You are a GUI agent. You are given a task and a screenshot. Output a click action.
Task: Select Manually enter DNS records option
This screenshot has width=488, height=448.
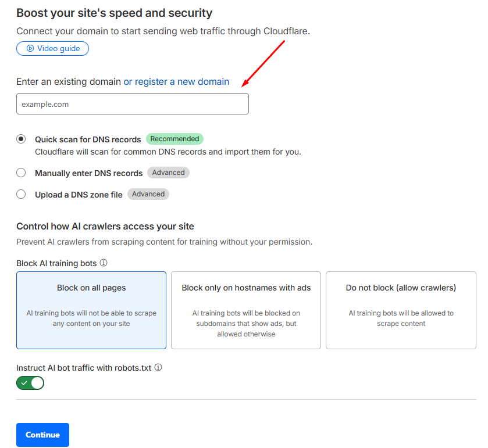coord(22,173)
